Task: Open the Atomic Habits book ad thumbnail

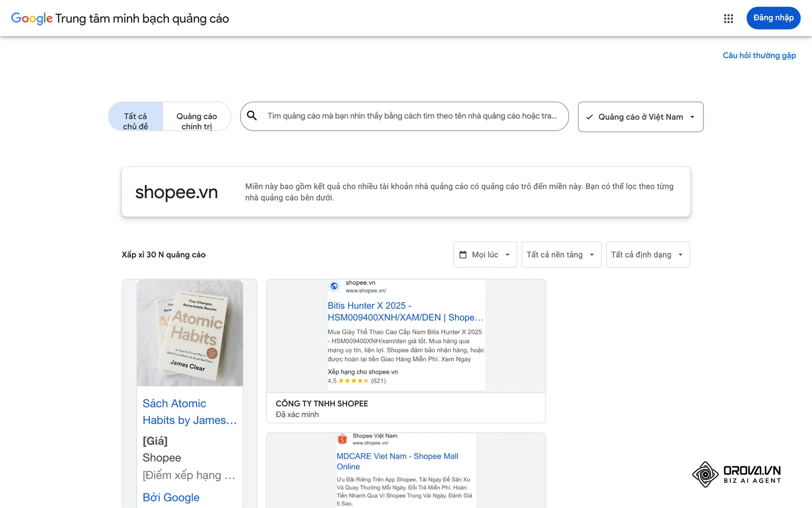Action: pos(190,333)
